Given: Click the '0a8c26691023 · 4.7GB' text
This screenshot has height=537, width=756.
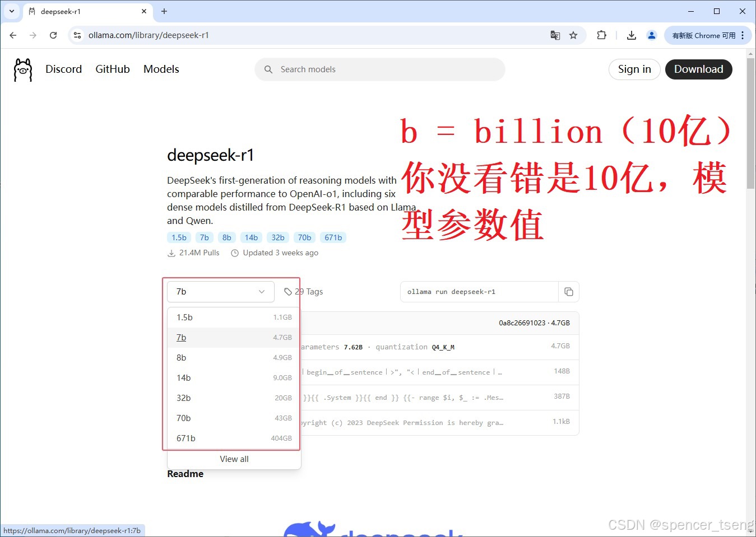Looking at the screenshot, I should click(x=534, y=323).
